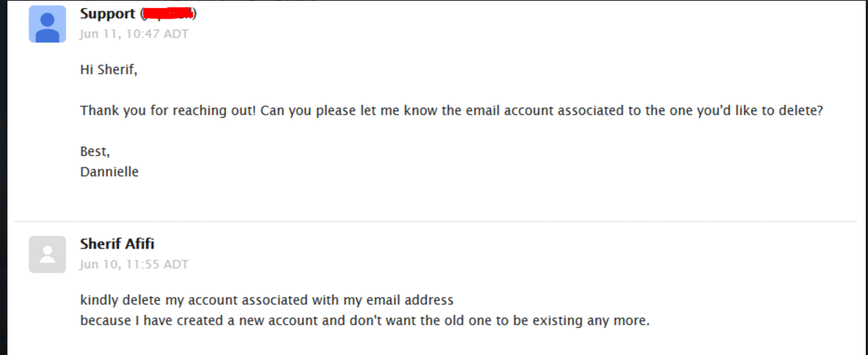Click the blue Support avatar icon
The image size is (868, 355).
tap(47, 24)
